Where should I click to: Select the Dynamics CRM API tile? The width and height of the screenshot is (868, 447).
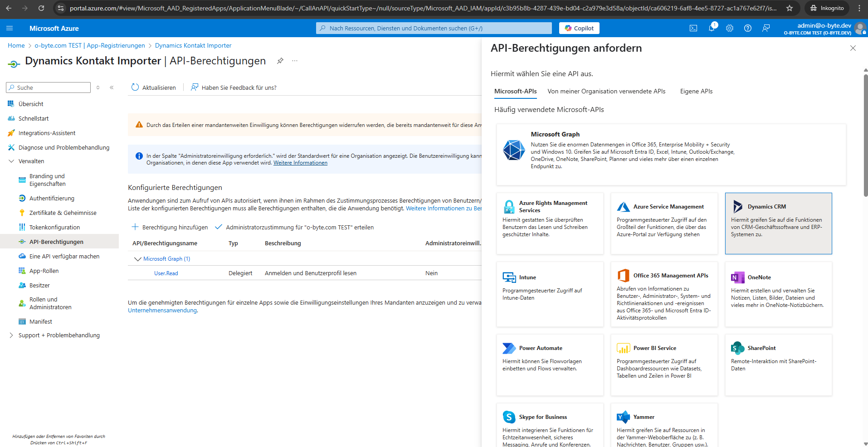[x=778, y=223]
